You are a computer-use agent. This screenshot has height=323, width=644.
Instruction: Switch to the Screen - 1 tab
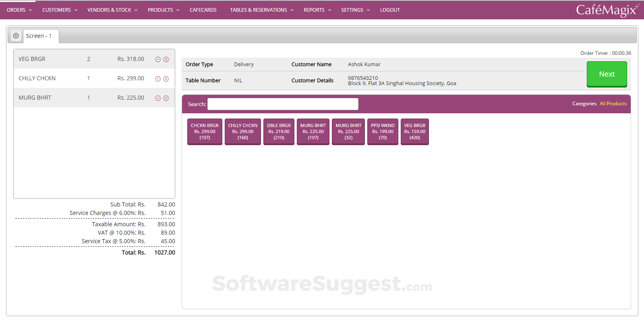coord(39,36)
